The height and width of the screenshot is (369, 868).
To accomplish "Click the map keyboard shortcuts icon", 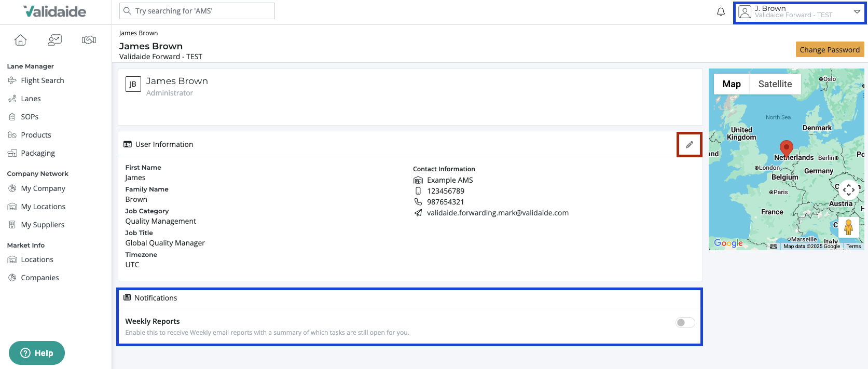I will coord(774,246).
